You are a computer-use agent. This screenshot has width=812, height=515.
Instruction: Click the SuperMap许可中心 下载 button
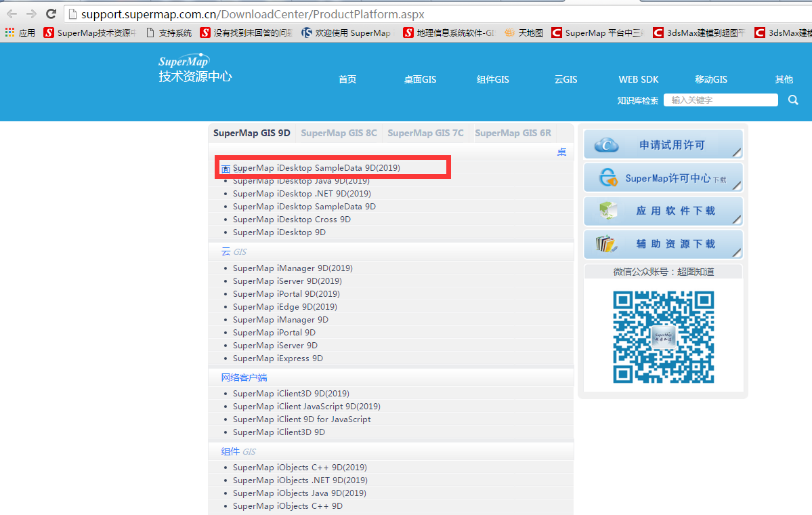pos(664,178)
